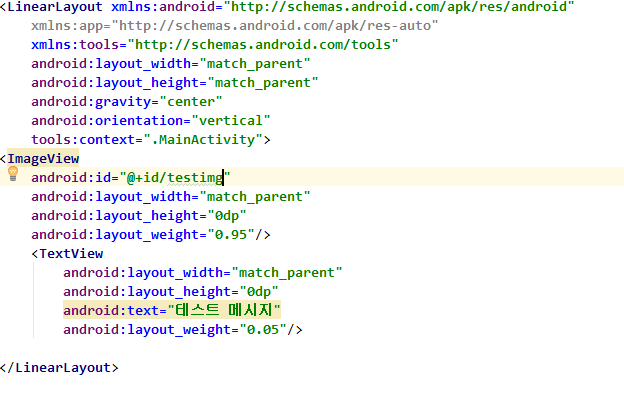The width and height of the screenshot is (624, 407).
Task: Select the xmlns:tools attribute line
Action: 215,45
